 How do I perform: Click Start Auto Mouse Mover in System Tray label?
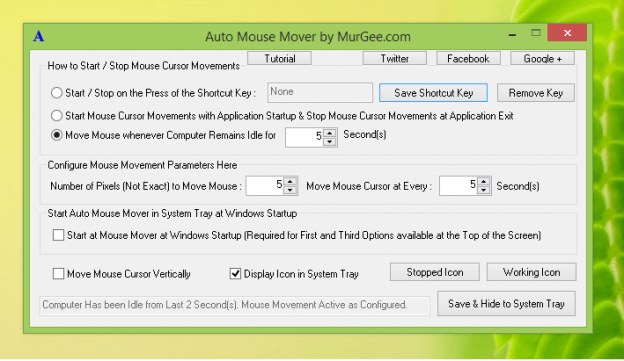[x=172, y=214]
